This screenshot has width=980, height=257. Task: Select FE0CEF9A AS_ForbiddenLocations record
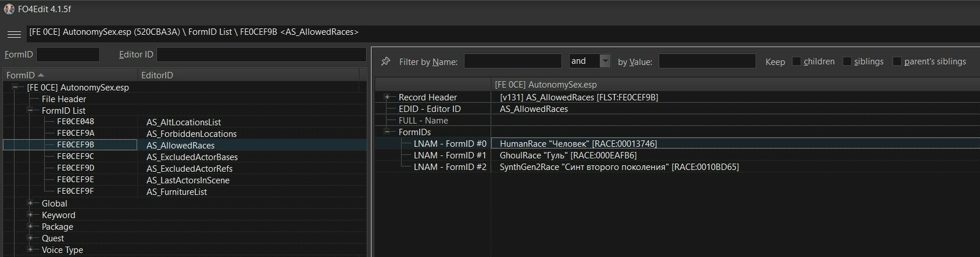pos(185,134)
